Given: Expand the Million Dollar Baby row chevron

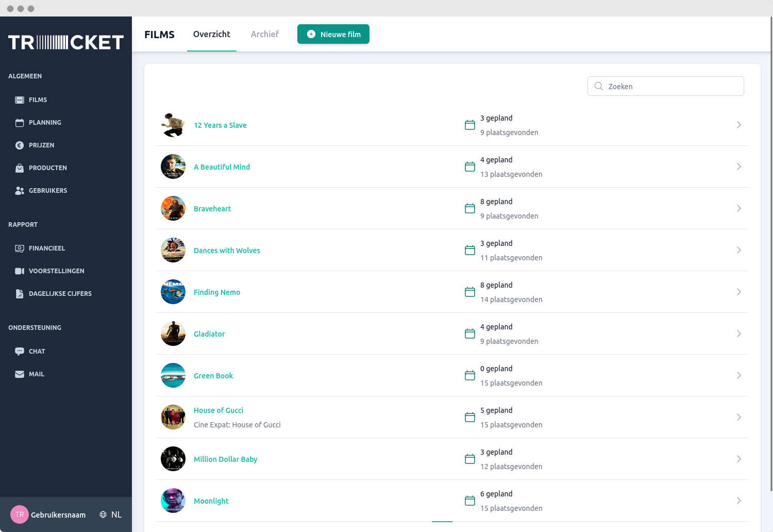Looking at the screenshot, I should pyautogui.click(x=739, y=459).
